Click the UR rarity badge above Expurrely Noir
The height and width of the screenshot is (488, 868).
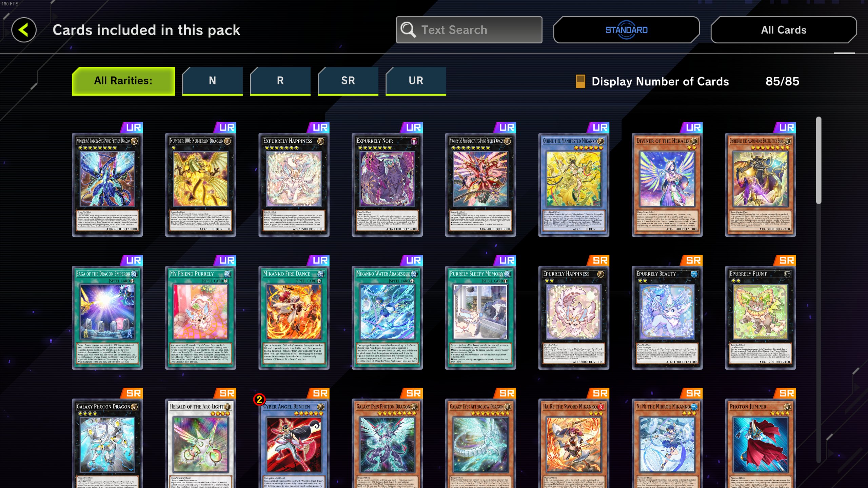pos(411,127)
